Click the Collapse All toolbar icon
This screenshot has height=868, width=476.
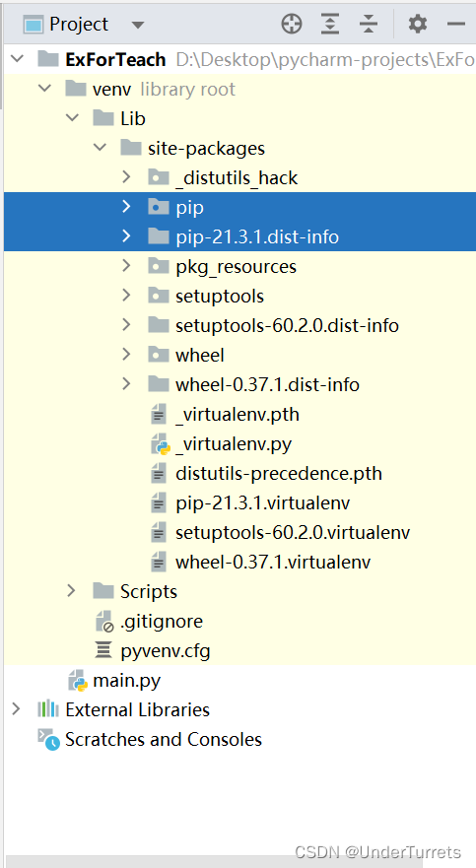point(368,24)
